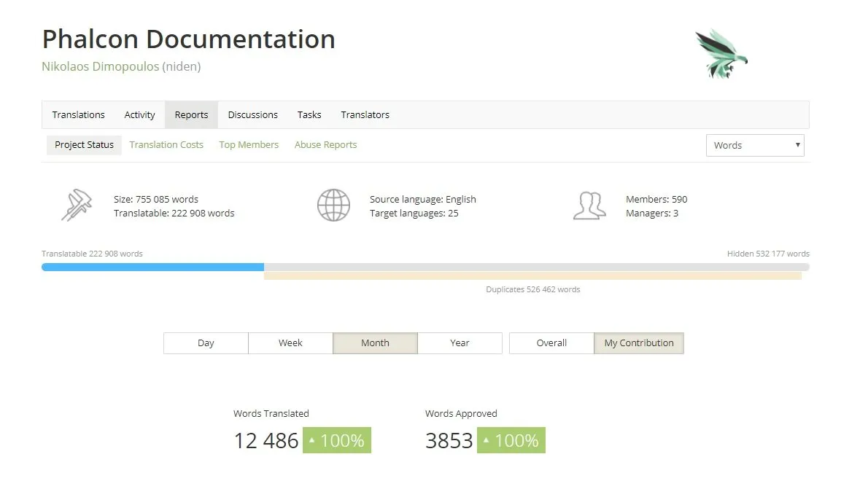Switch to Overall statistics

coord(552,343)
